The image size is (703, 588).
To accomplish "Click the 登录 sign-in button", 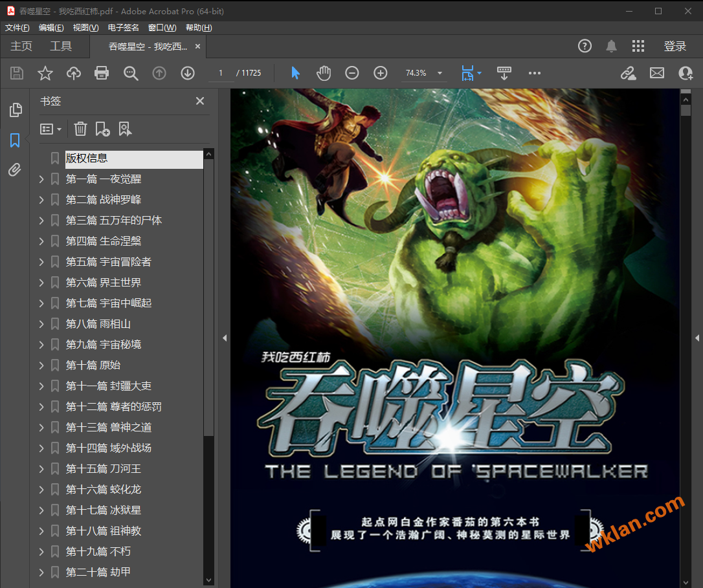I will coord(675,46).
